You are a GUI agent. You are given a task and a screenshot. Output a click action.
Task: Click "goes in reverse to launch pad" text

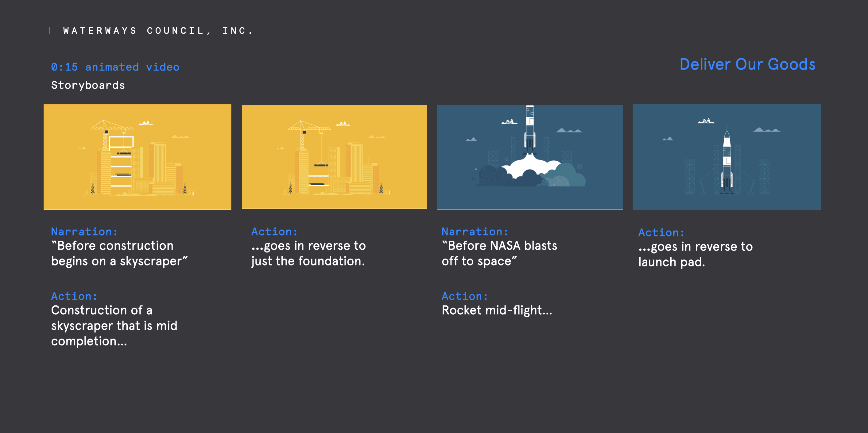[695, 254]
